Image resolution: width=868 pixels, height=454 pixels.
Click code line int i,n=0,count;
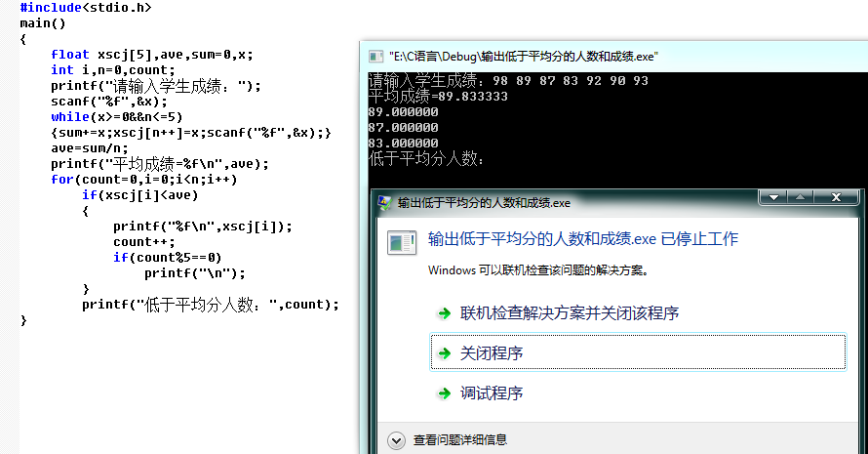(x=113, y=70)
